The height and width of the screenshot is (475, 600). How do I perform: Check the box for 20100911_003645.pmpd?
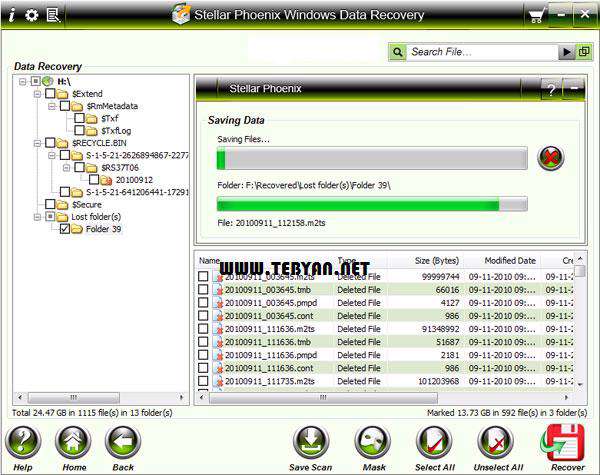(203, 302)
